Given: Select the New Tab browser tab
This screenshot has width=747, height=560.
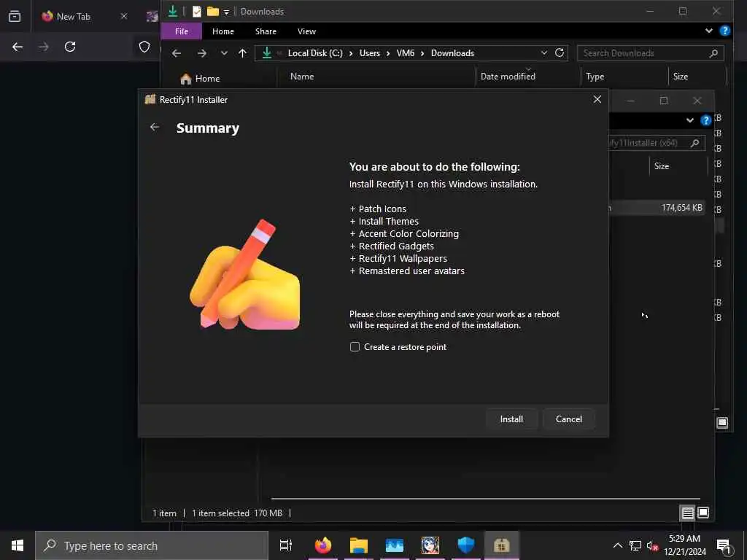Looking at the screenshot, I should [x=74, y=17].
